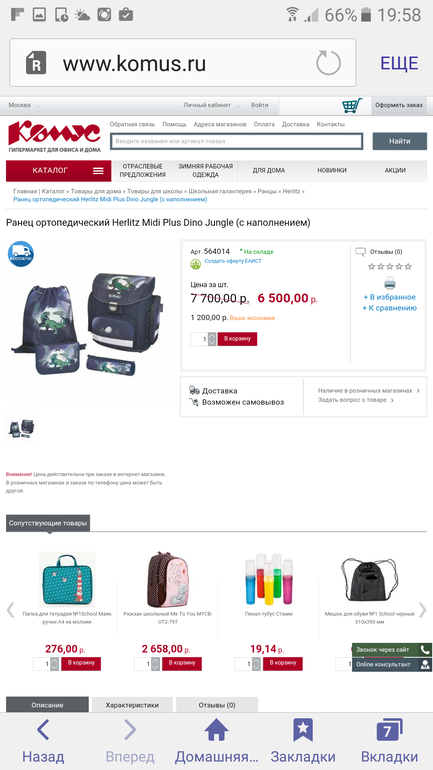Viewport: 433px width, 770px height.
Task: Open the shopping cart icon in header
Action: click(x=352, y=105)
